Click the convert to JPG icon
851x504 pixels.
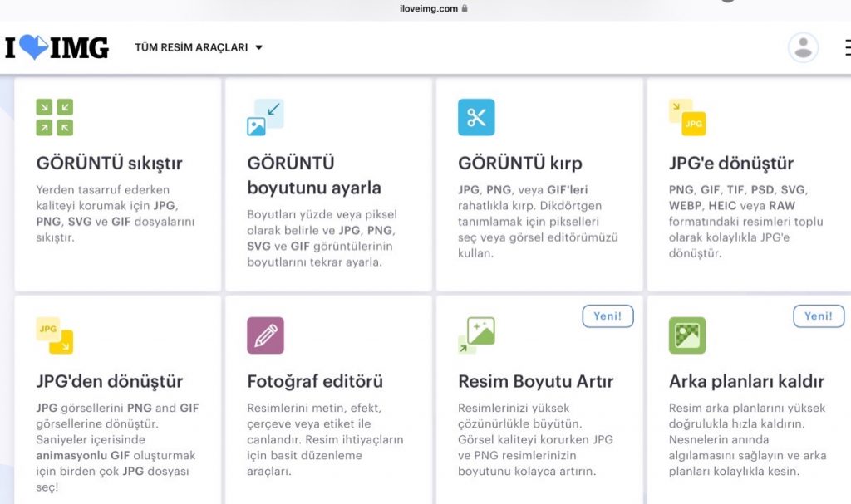tap(687, 117)
